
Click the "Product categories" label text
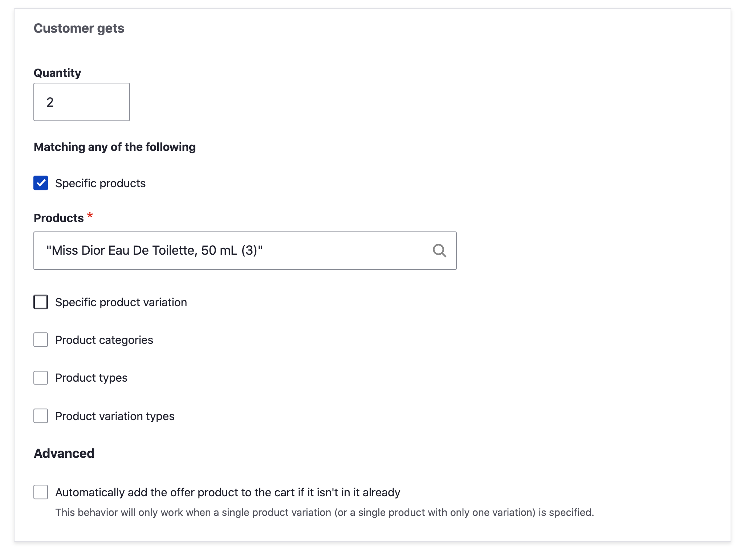tap(104, 340)
